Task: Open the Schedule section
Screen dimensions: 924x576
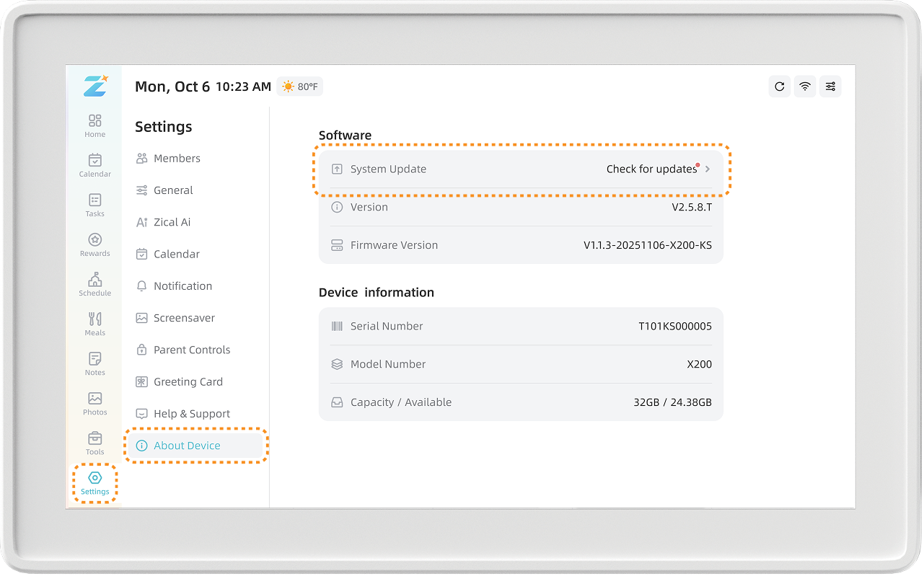Action: [x=94, y=284]
